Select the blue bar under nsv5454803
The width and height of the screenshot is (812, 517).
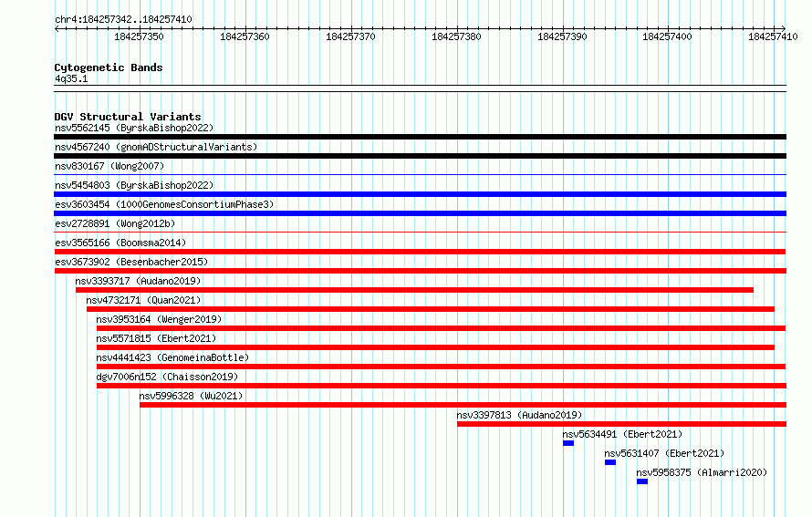[420, 194]
